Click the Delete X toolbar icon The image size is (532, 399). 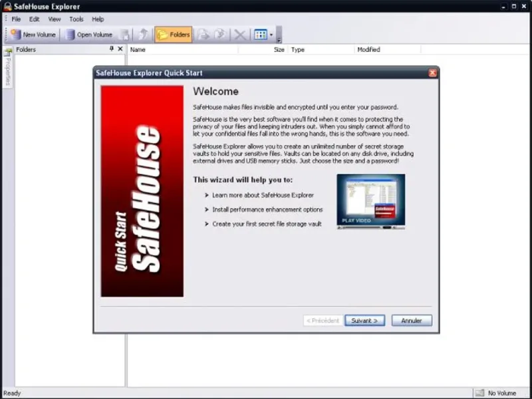point(240,35)
